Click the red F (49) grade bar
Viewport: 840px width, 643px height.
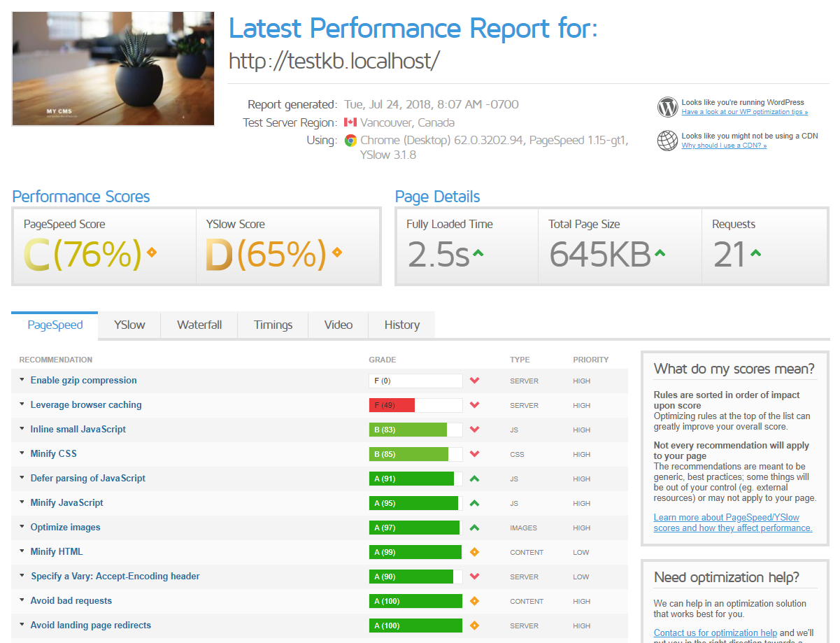point(392,405)
